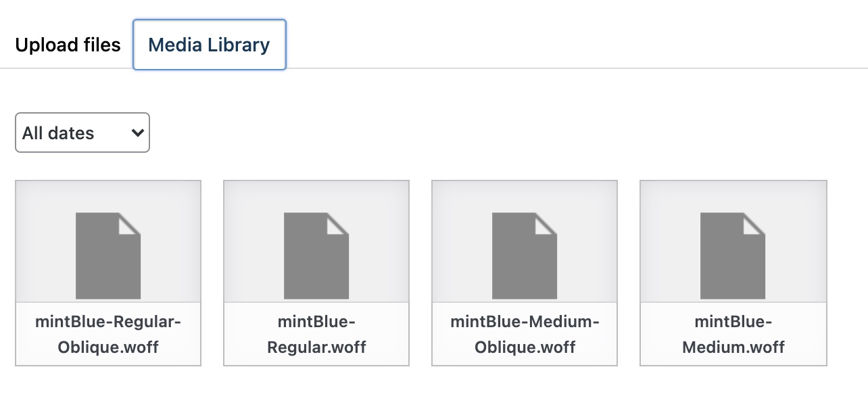Click folded corner of mintBlue-Medium-Oblique.woff icon

coord(545,224)
